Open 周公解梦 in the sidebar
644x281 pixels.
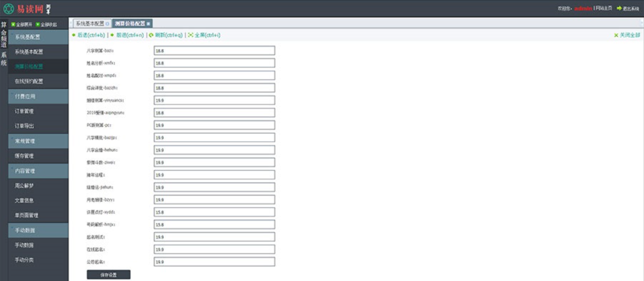[24, 186]
